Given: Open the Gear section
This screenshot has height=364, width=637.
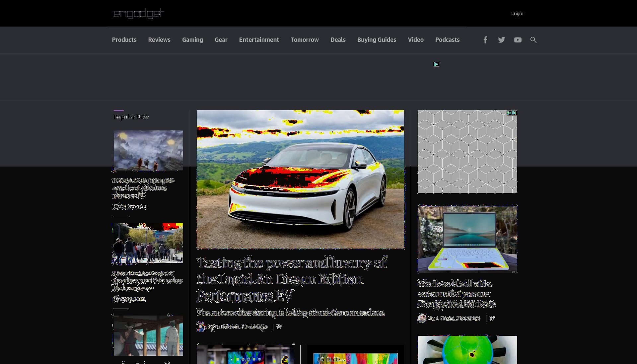Looking at the screenshot, I should pyautogui.click(x=221, y=40).
